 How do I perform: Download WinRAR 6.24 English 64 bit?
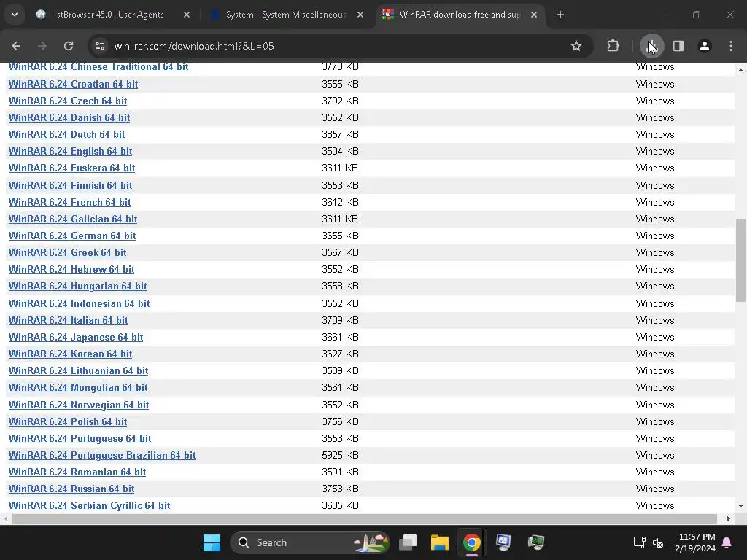click(71, 152)
